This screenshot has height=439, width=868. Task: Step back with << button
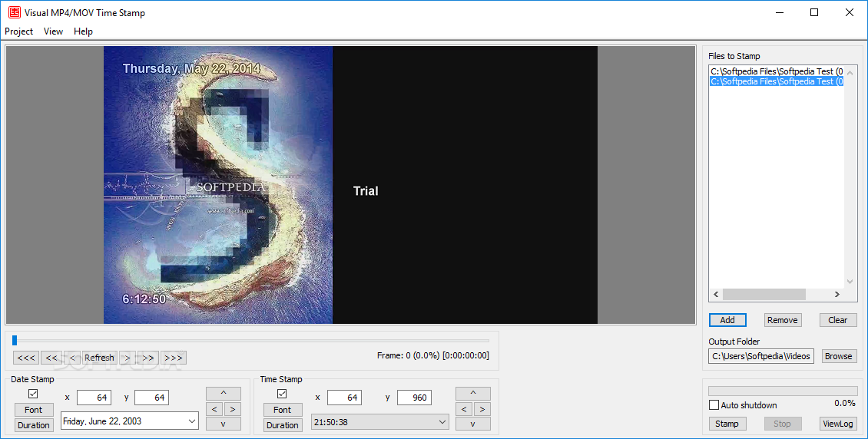click(51, 358)
